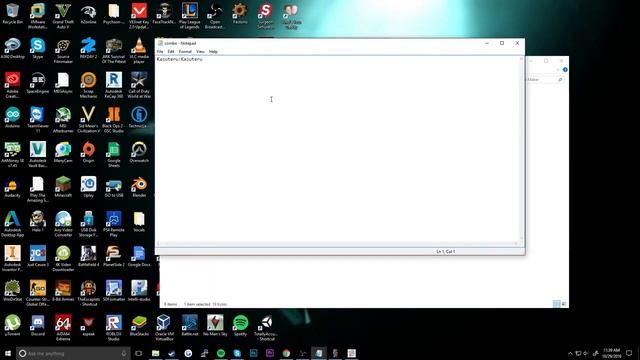Select the Minecraft desktop icon

pos(63,187)
